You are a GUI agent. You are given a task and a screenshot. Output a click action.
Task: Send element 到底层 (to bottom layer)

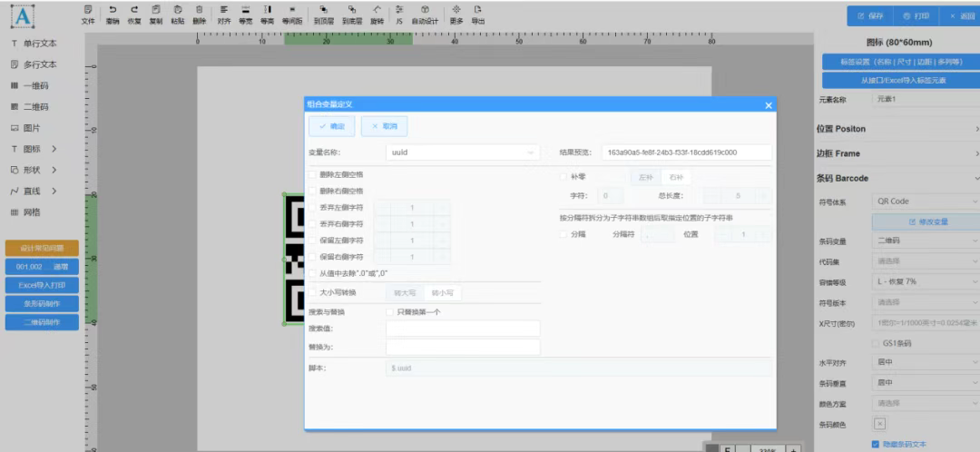[352, 15]
